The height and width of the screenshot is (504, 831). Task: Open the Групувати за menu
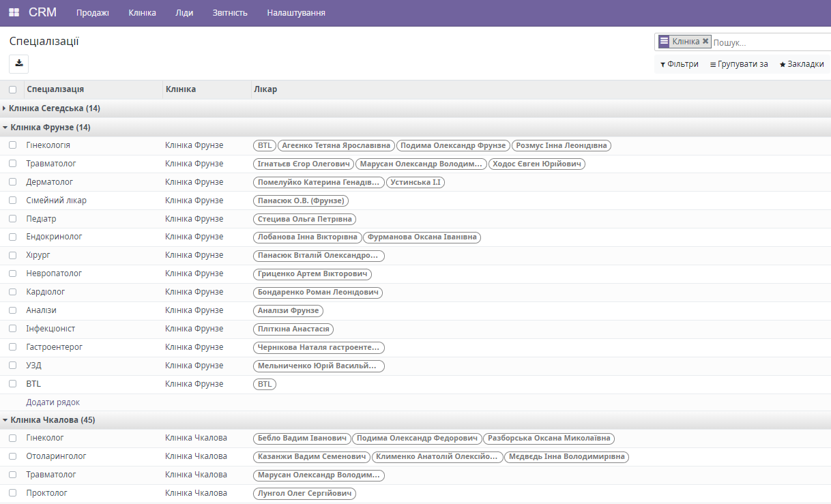(x=739, y=64)
